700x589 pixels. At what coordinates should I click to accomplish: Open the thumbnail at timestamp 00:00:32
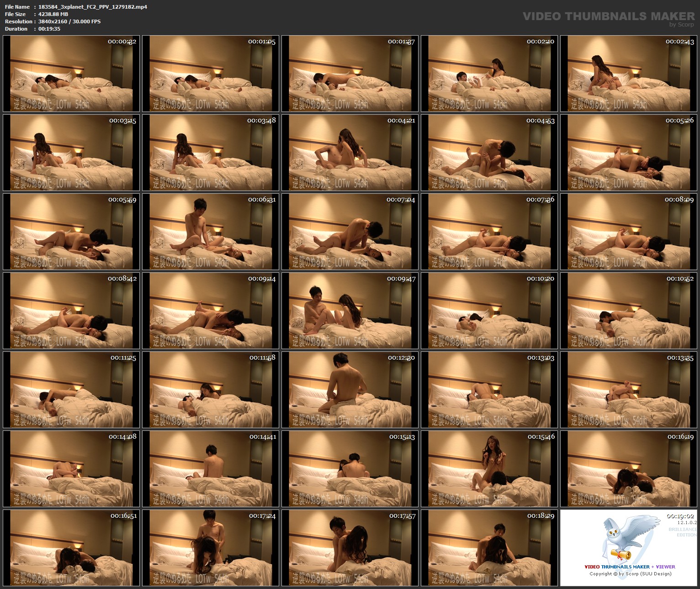click(x=71, y=74)
